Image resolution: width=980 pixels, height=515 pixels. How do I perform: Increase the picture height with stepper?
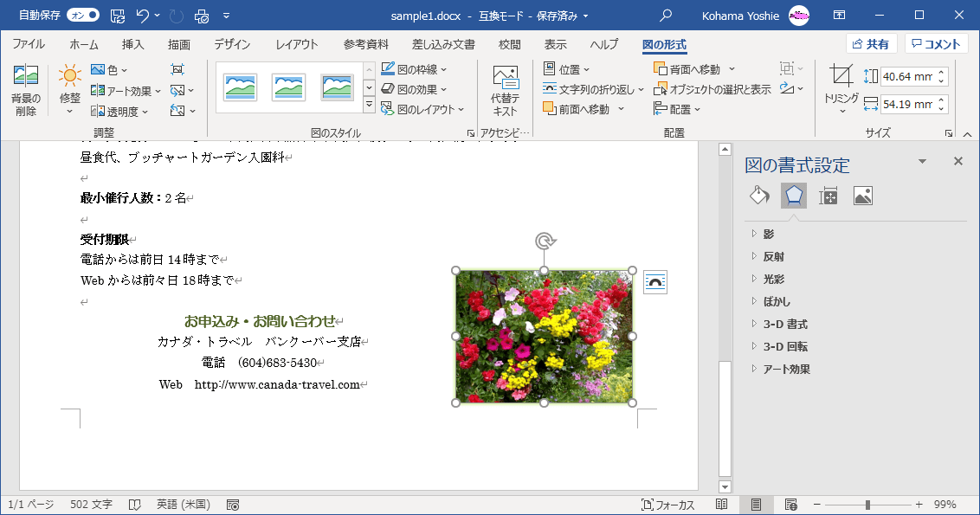point(941,72)
